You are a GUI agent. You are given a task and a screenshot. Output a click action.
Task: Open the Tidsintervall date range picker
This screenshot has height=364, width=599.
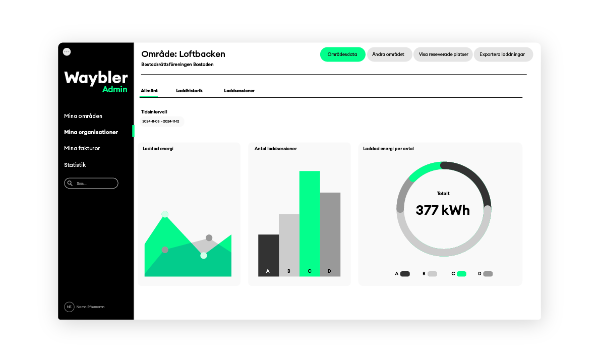pos(161,122)
